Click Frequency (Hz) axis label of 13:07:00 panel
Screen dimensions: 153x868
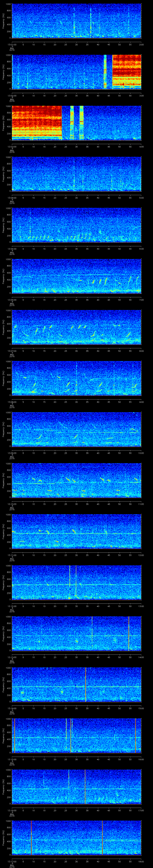click(3, 327)
